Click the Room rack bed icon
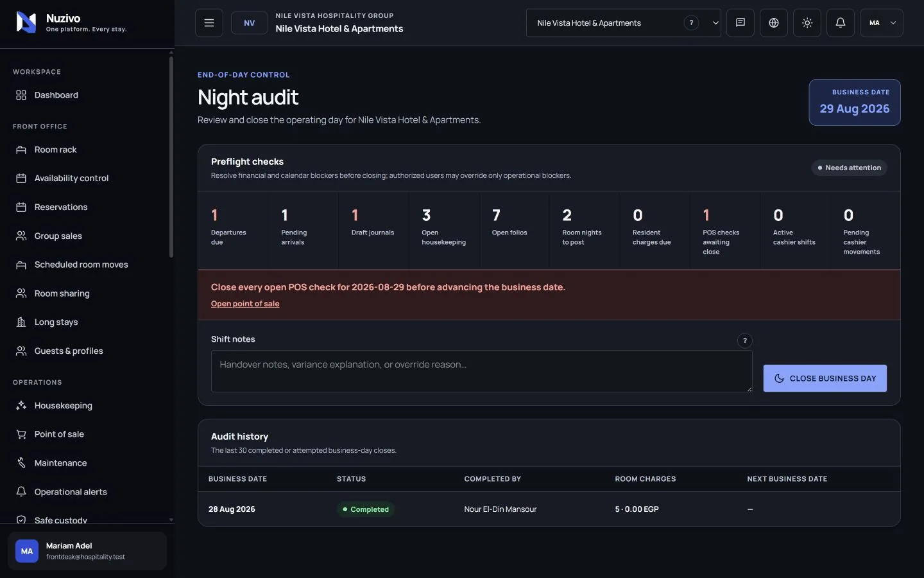 click(x=21, y=150)
